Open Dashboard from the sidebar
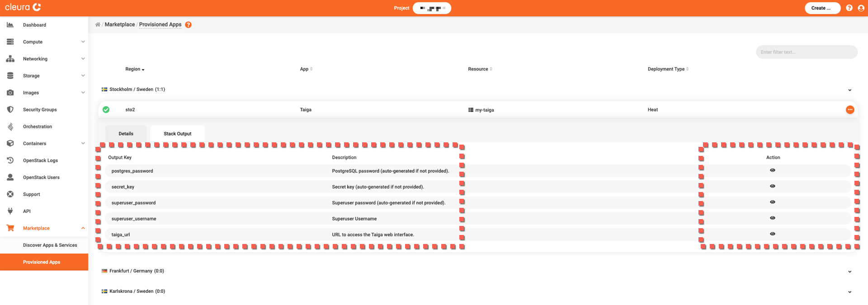 click(34, 25)
